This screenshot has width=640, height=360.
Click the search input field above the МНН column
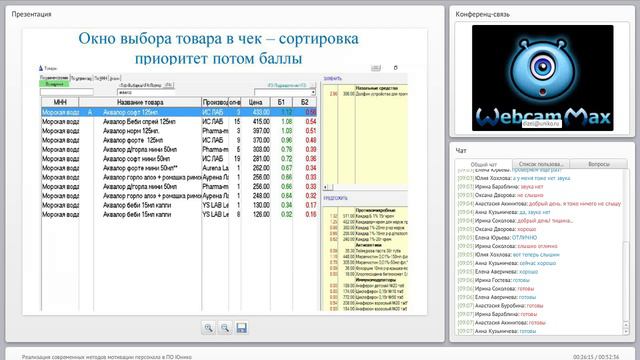(x=67, y=93)
